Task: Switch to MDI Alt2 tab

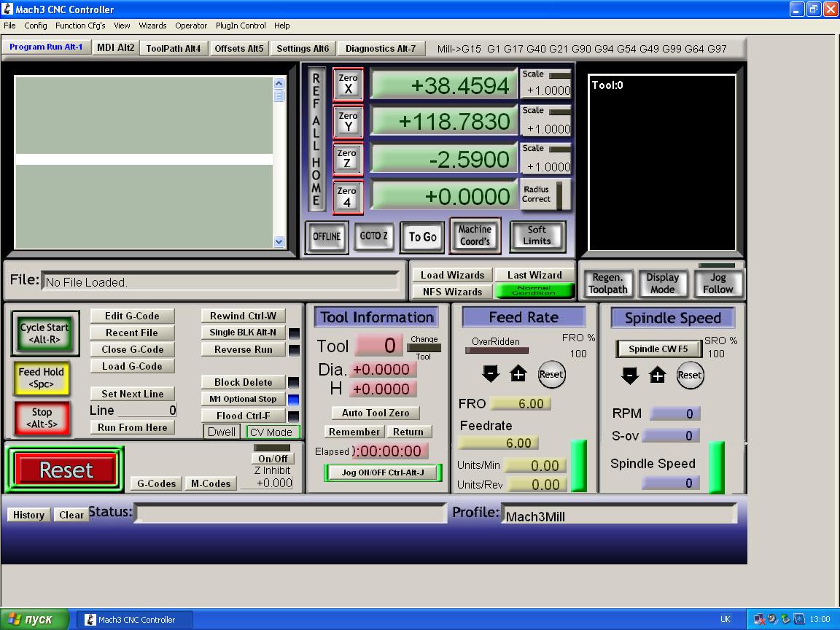Action: pyautogui.click(x=116, y=47)
